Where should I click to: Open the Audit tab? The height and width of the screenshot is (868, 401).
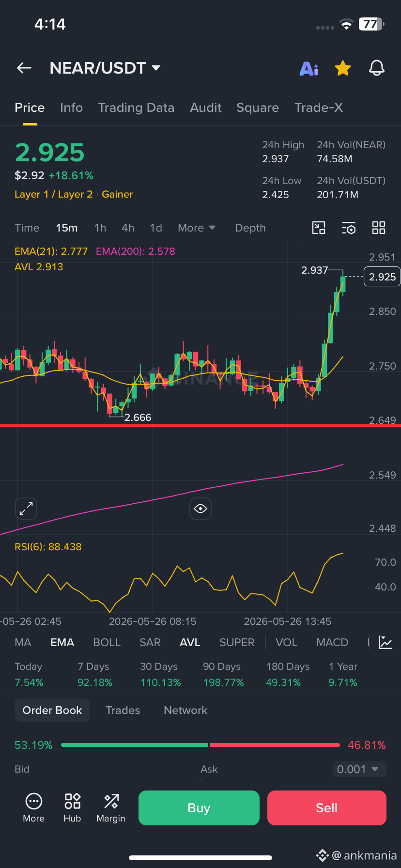(x=206, y=108)
